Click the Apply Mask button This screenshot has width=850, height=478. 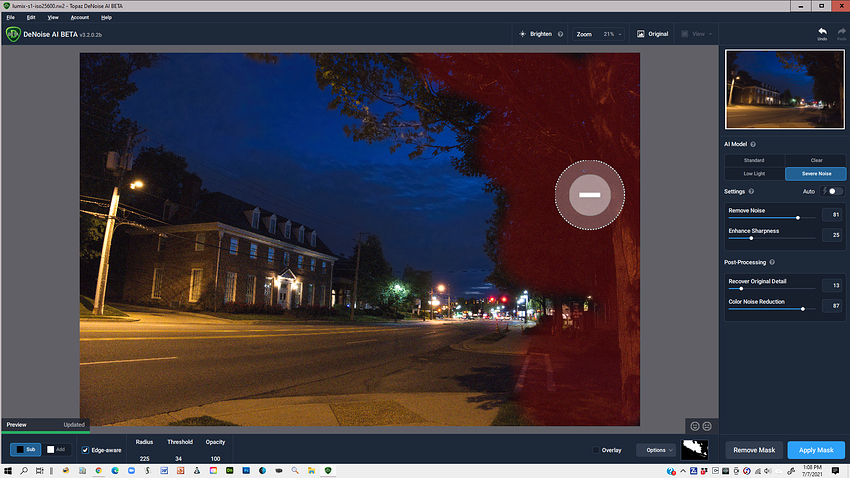[x=816, y=450]
